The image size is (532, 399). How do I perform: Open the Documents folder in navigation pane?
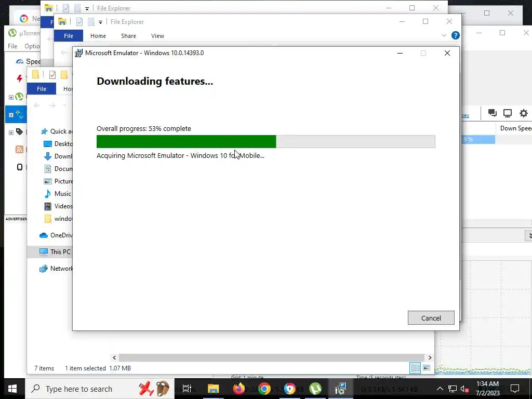point(58,169)
